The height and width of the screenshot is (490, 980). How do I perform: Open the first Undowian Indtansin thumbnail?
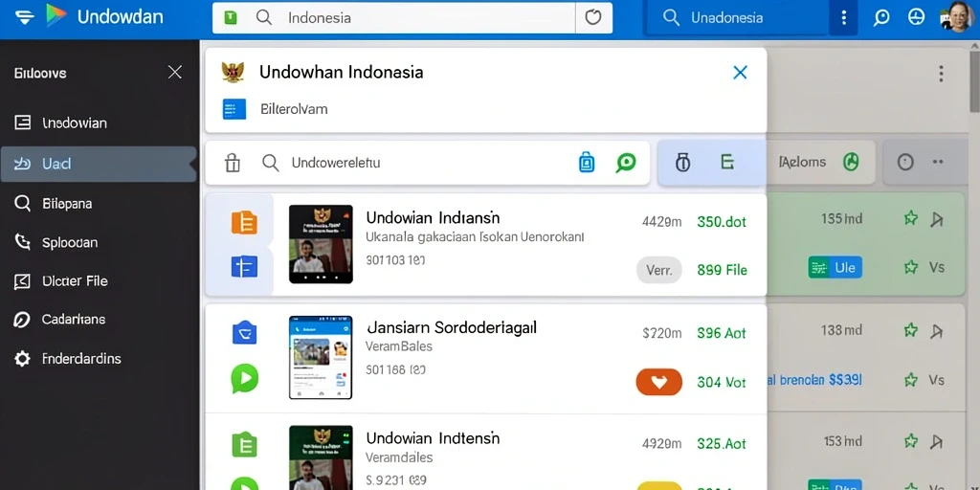321,244
